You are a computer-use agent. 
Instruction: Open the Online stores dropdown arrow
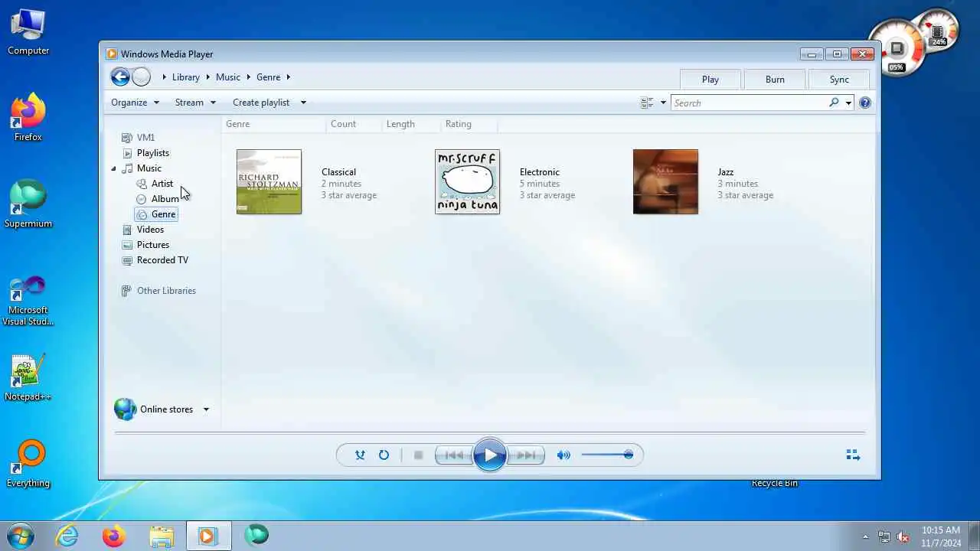pyautogui.click(x=206, y=409)
